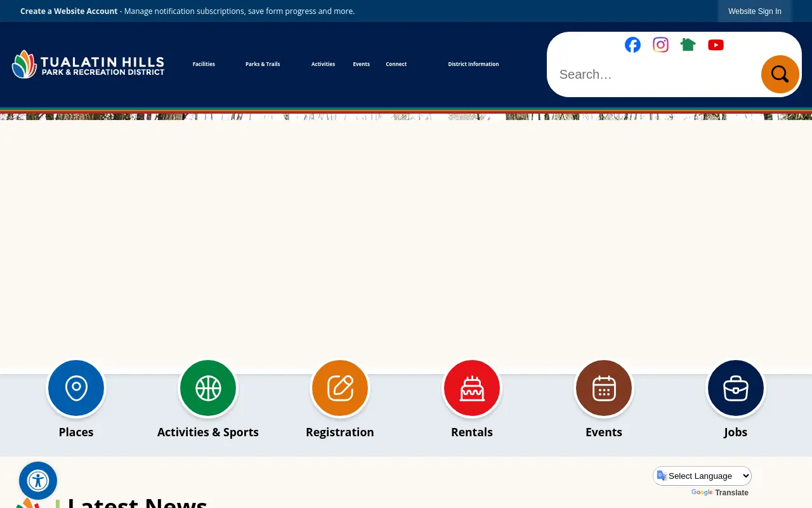
Task: Click the green Activities & Sports basketball icon
Action: tap(208, 388)
